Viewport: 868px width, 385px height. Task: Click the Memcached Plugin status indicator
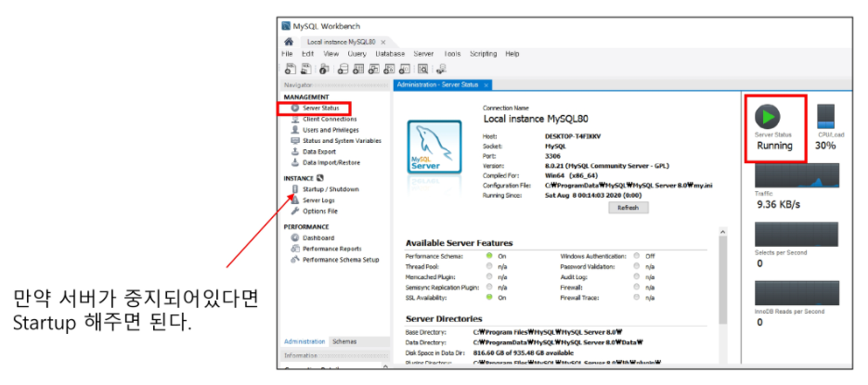click(x=489, y=276)
